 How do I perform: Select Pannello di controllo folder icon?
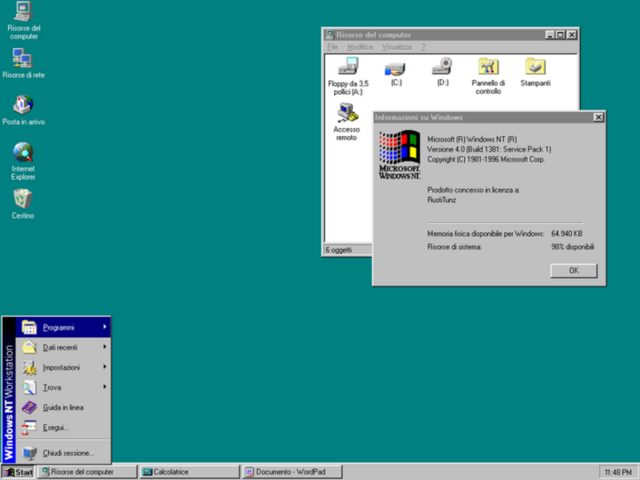point(488,76)
